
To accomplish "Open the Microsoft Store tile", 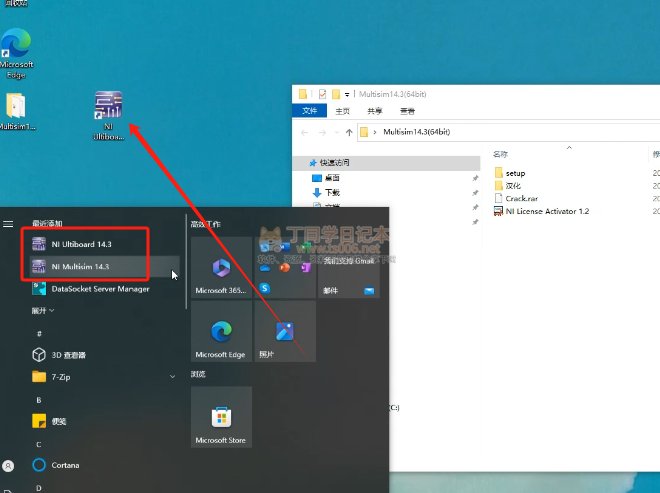I will pos(221,417).
